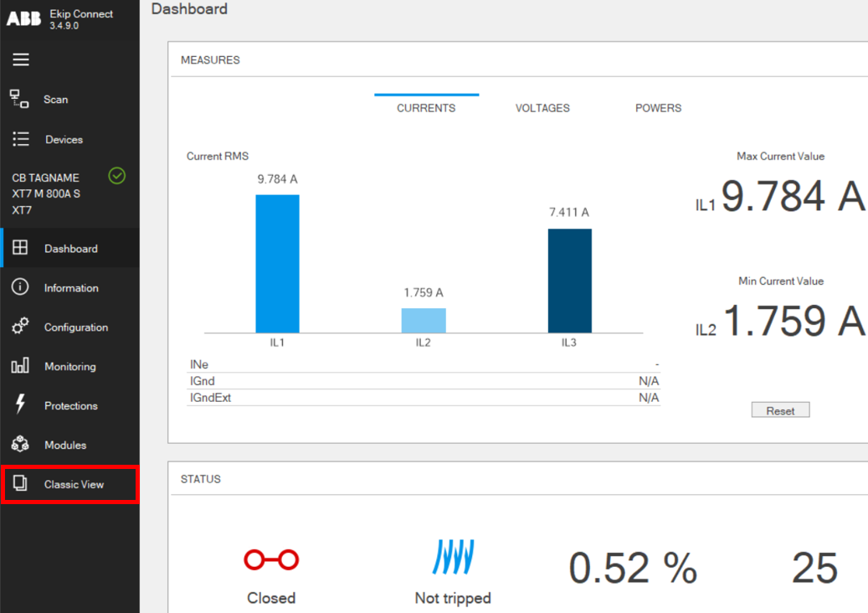Open Configuration gears icon
This screenshot has width=868, height=613.
[x=20, y=327]
